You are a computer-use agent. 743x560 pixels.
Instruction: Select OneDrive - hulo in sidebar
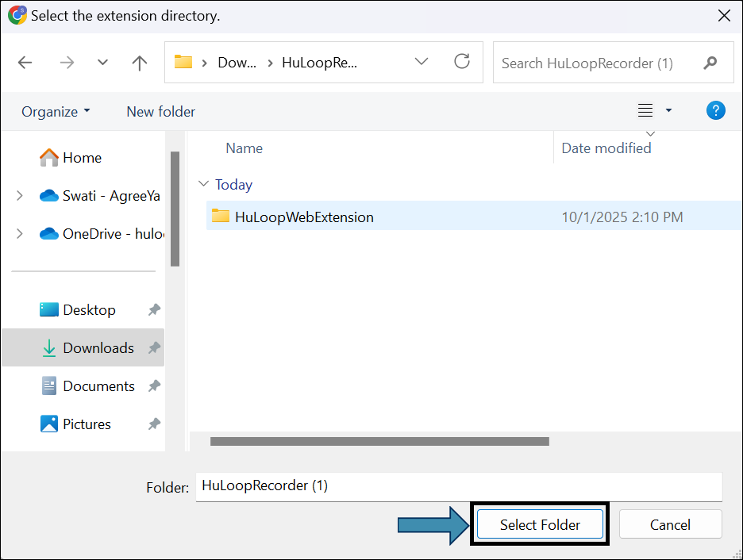(102, 234)
